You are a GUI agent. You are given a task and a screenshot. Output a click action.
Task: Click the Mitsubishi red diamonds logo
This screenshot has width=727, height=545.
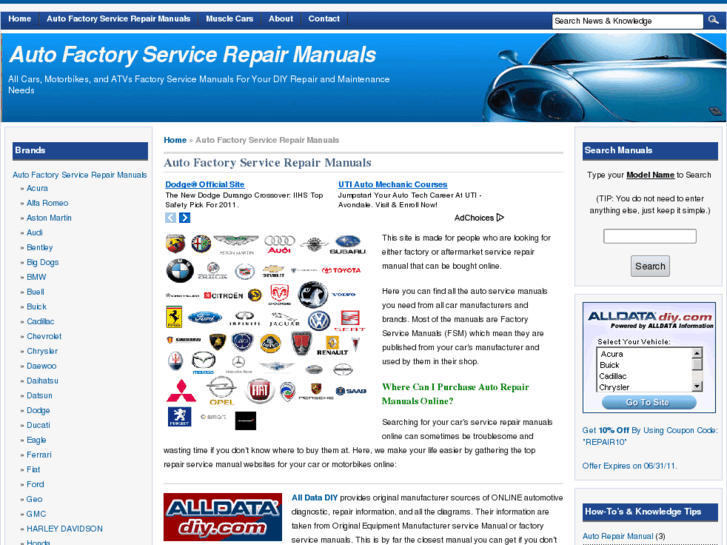(x=181, y=391)
